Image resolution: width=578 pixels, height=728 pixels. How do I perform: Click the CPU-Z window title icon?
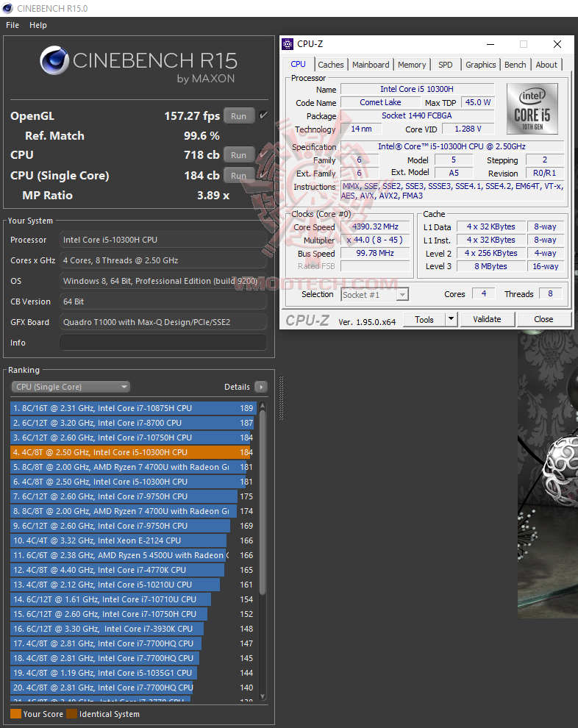288,44
